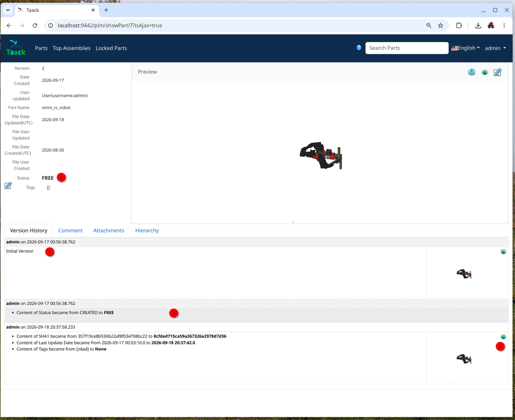Reload the page
Image resolution: width=515 pixels, height=420 pixels.
pos(35,25)
